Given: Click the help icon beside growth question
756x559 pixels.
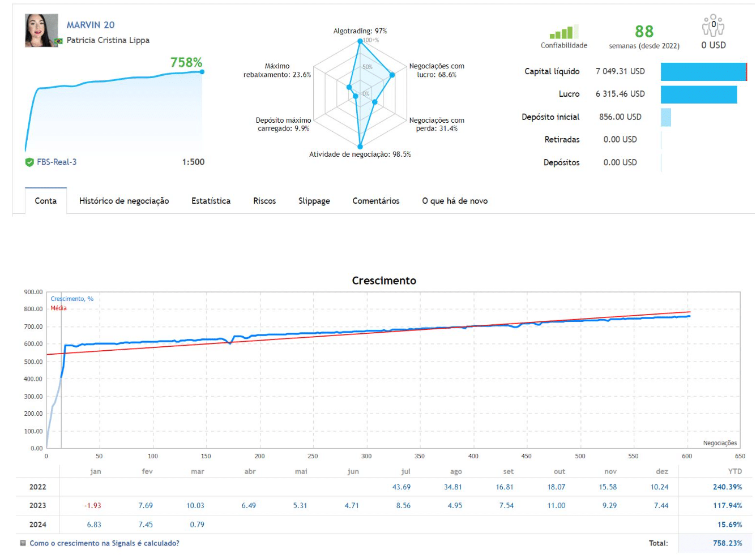Looking at the screenshot, I should tap(23, 543).
